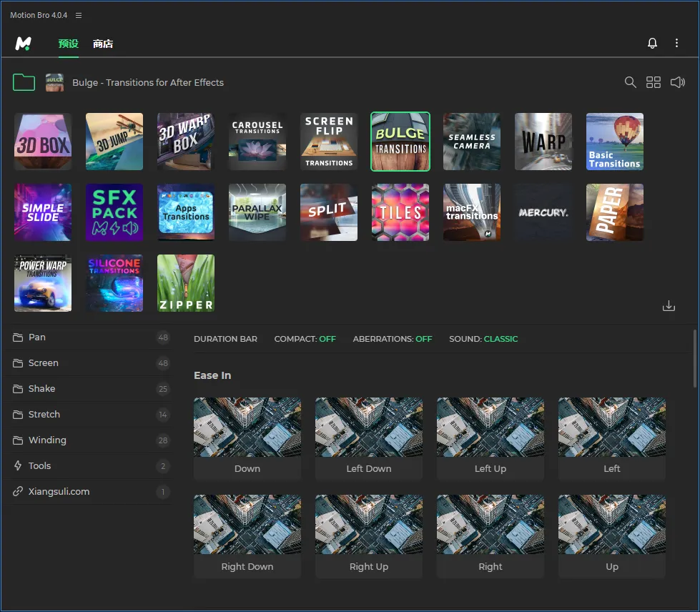Switch to the 商店 tab

click(x=103, y=44)
